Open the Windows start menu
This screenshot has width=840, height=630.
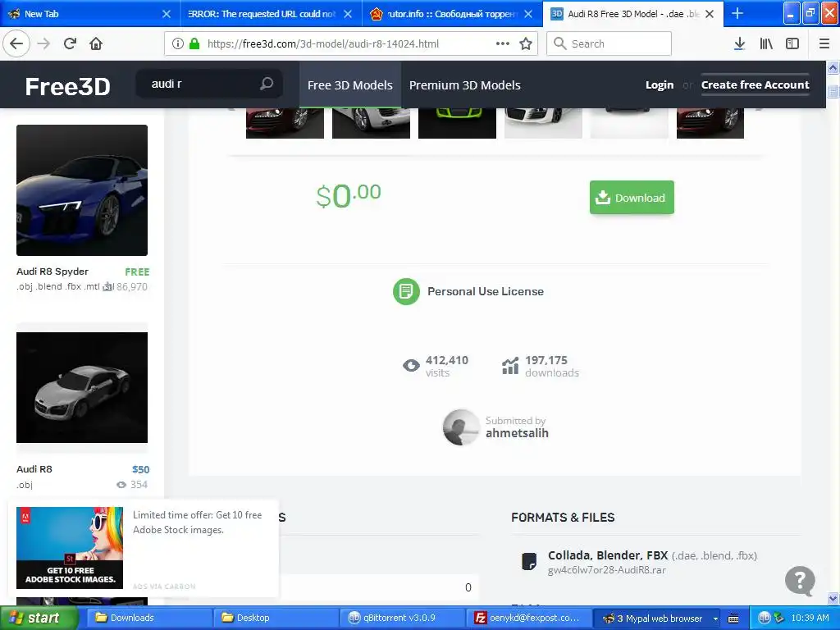tap(39, 619)
